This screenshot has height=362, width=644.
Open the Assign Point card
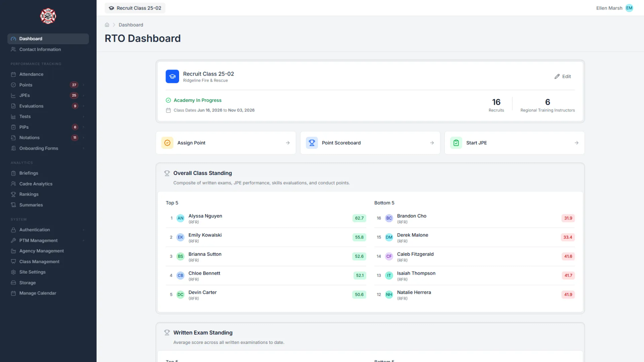click(x=226, y=143)
